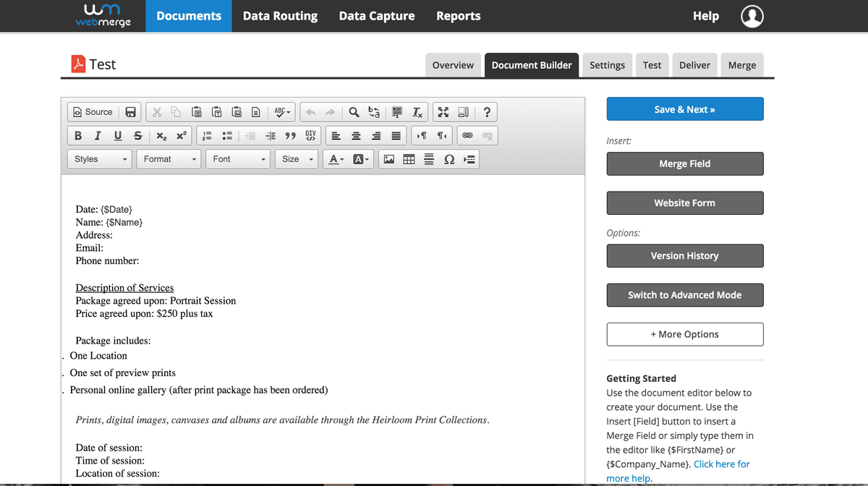
Task: Click the Source view button
Action: point(93,112)
